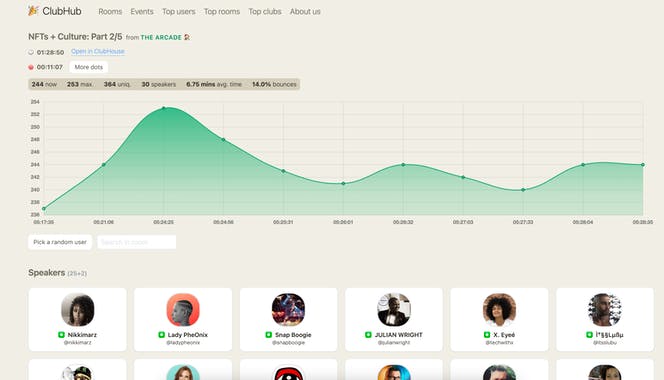Open the About us page
The width and height of the screenshot is (664, 380).
(x=305, y=11)
